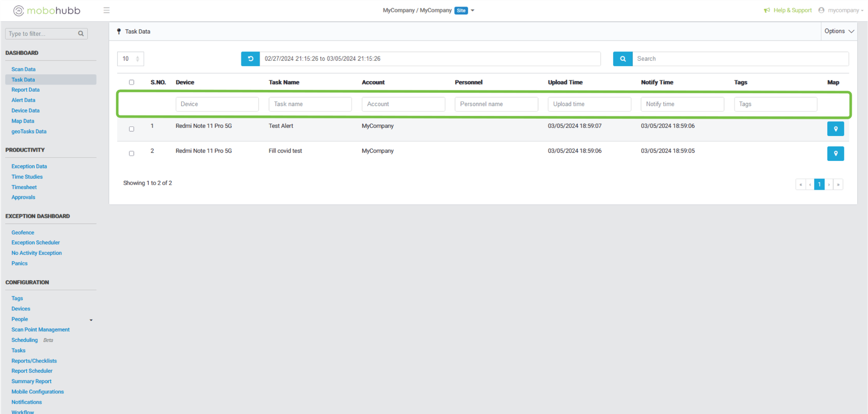Click the Task name filter field

pyautogui.click(x=310, y=104)
